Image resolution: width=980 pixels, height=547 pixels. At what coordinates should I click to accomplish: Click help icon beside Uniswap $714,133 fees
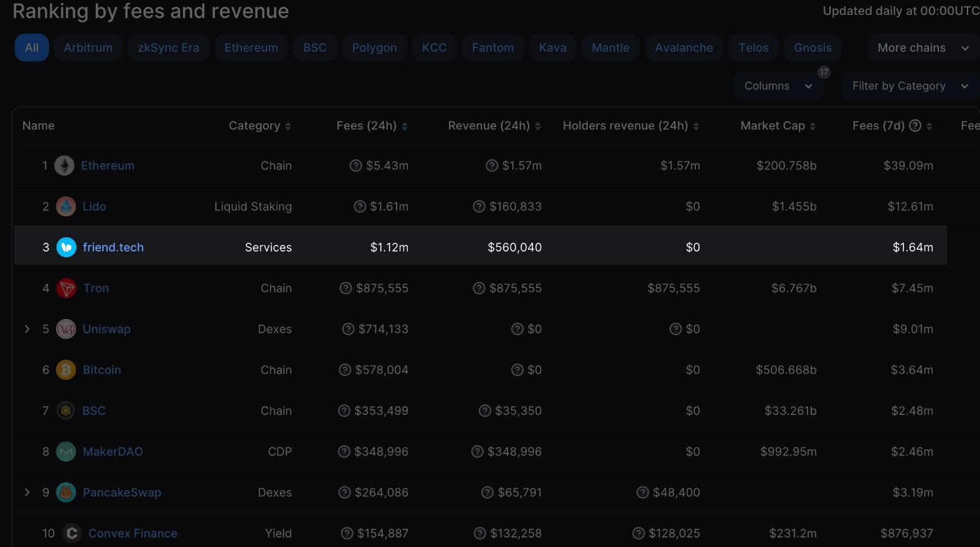[x=348, y=329]
